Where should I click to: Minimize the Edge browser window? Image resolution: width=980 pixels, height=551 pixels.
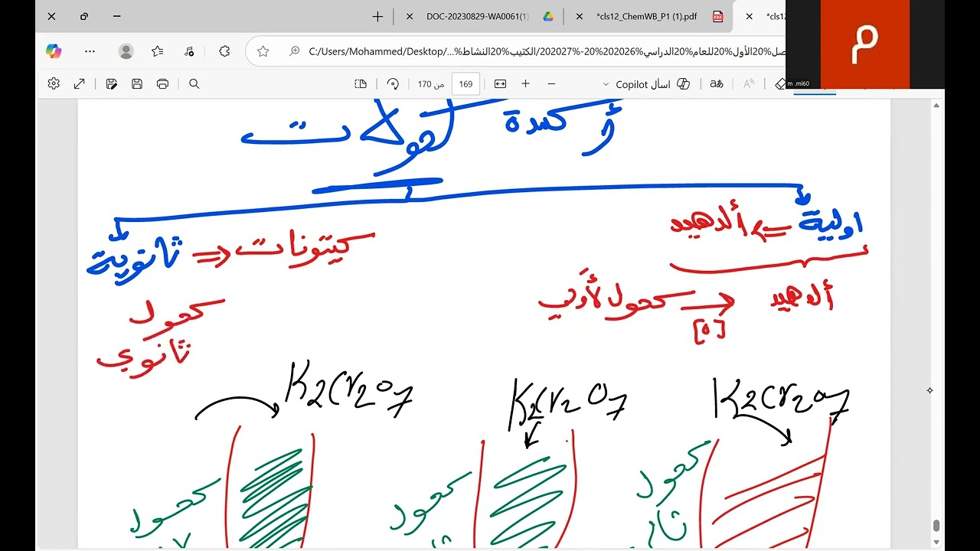[116, 16]
